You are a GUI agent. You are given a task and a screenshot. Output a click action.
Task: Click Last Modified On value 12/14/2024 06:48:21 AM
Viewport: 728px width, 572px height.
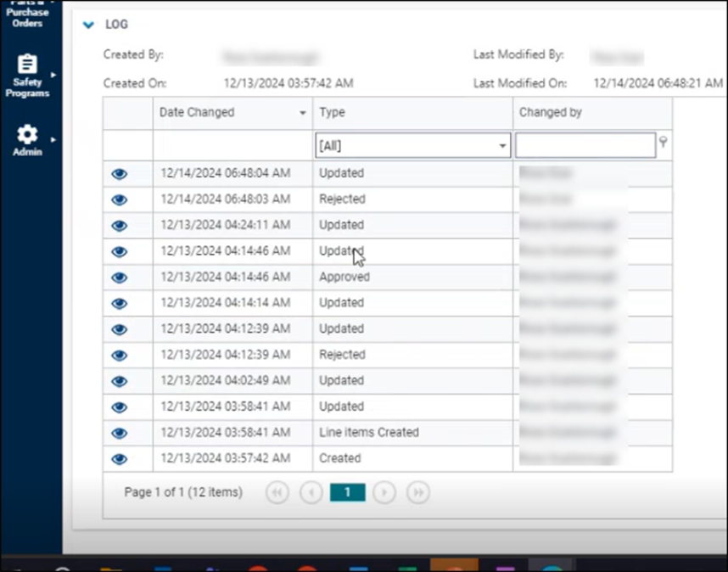click(x=658, y=83)
